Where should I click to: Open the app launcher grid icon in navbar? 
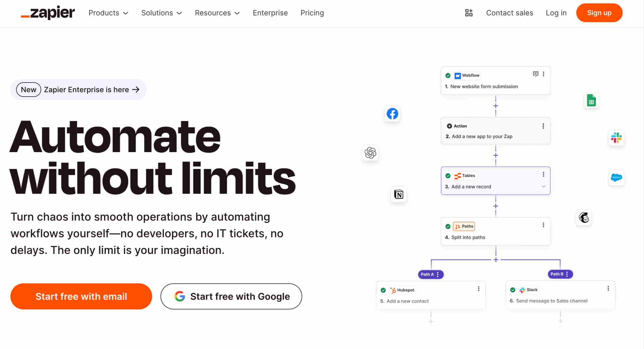469,13
